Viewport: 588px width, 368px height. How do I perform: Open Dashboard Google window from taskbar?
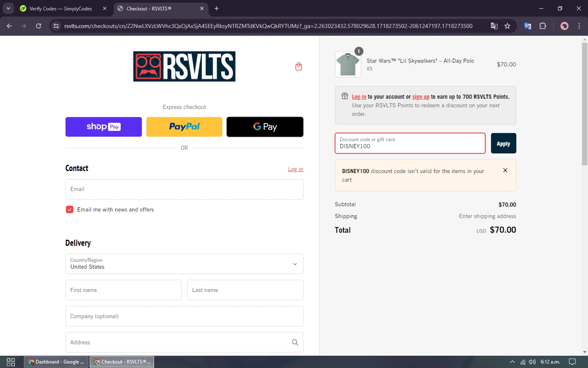(x=56, y=362)
